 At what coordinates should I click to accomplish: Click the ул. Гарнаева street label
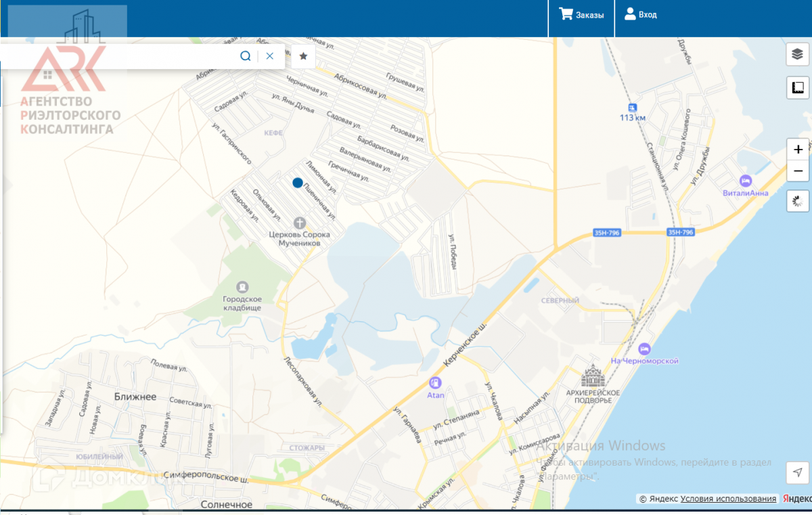pyautogui.click(x=407, y=426)
